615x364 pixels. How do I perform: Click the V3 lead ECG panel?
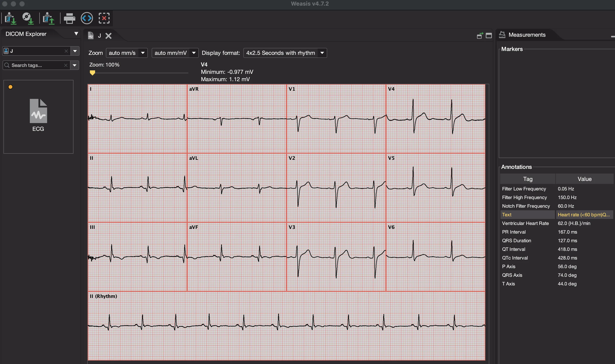pos(336,257)
